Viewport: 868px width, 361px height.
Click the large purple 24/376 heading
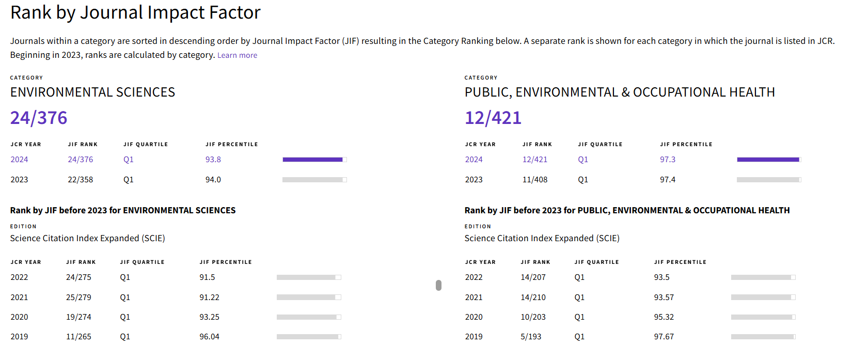(39, 118)
